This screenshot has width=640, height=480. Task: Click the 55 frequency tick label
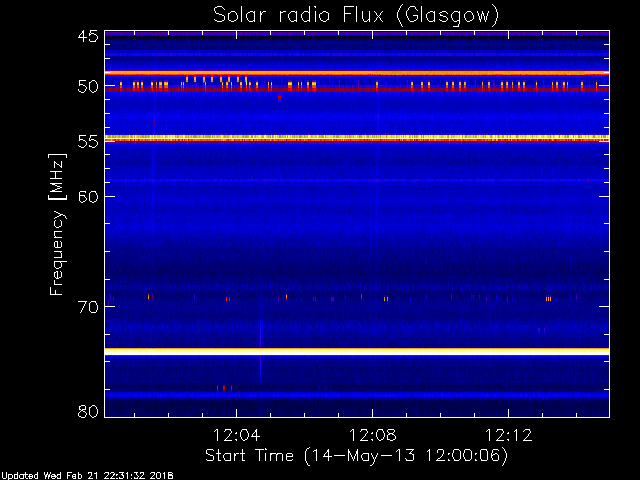tap(87, 142)
